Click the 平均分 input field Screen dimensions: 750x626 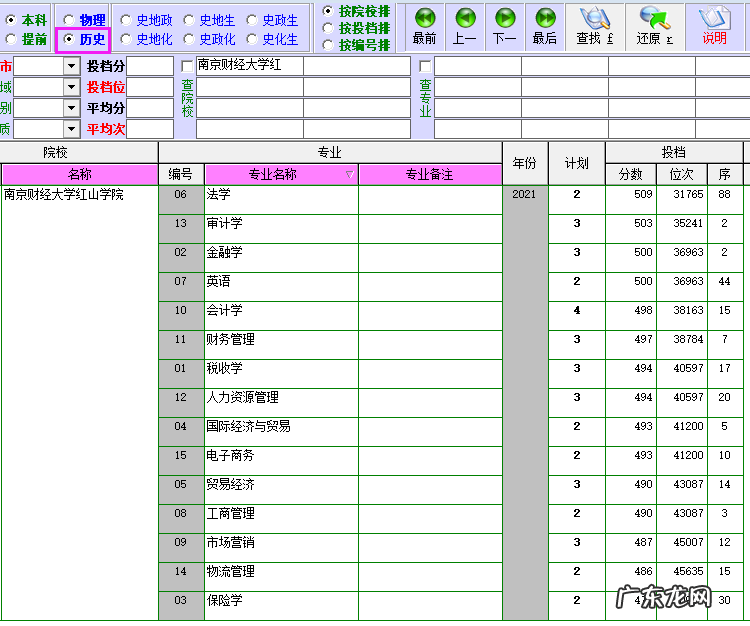click(150, 108)
